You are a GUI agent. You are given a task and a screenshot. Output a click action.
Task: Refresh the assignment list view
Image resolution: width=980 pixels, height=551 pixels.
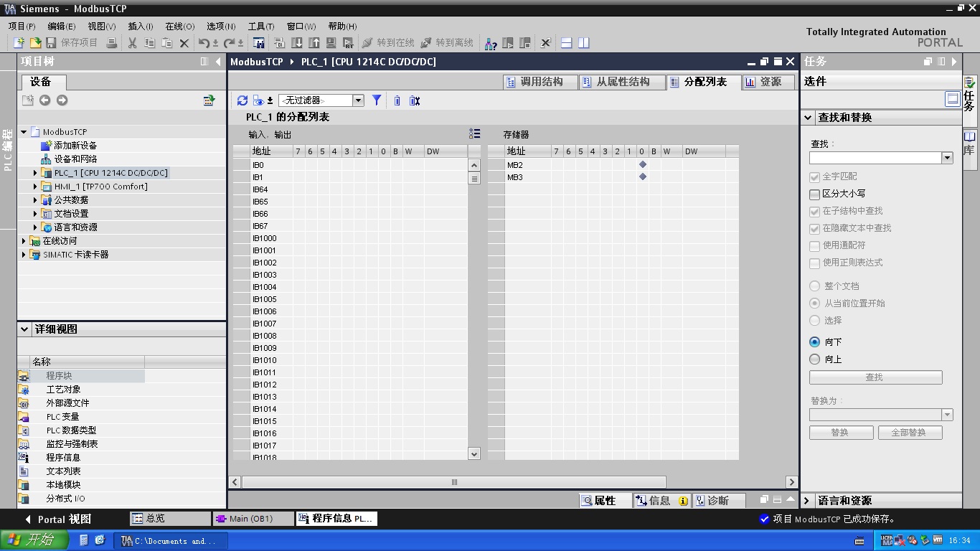click(x=242, y=100)
